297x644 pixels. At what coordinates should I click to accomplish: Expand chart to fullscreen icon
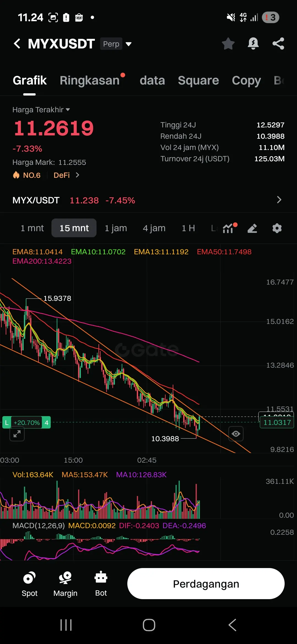(x=17, y=434)
